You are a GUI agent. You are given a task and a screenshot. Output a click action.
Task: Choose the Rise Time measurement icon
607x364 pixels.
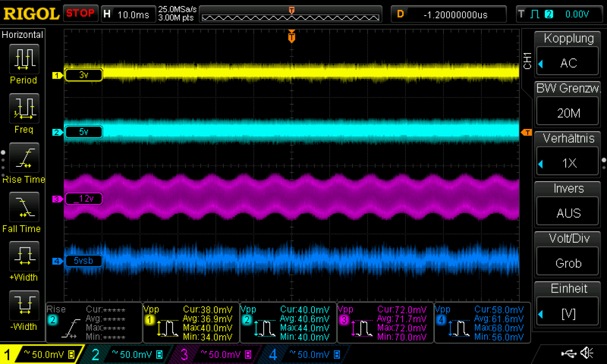(x=24, y=157)
